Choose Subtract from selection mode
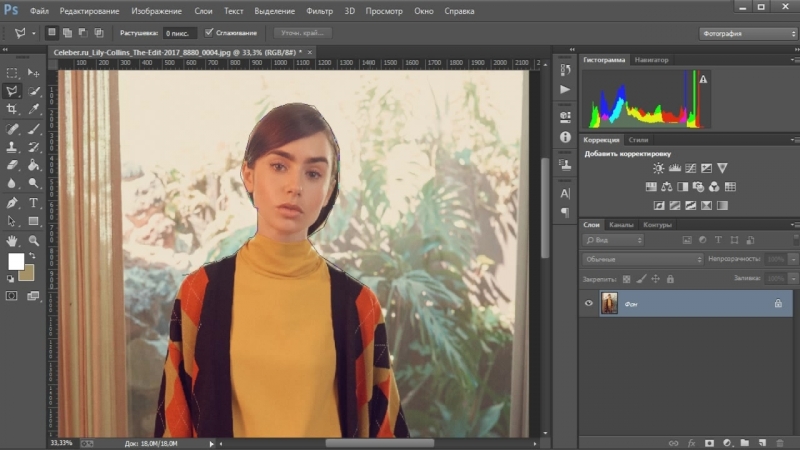 (83, 33)
